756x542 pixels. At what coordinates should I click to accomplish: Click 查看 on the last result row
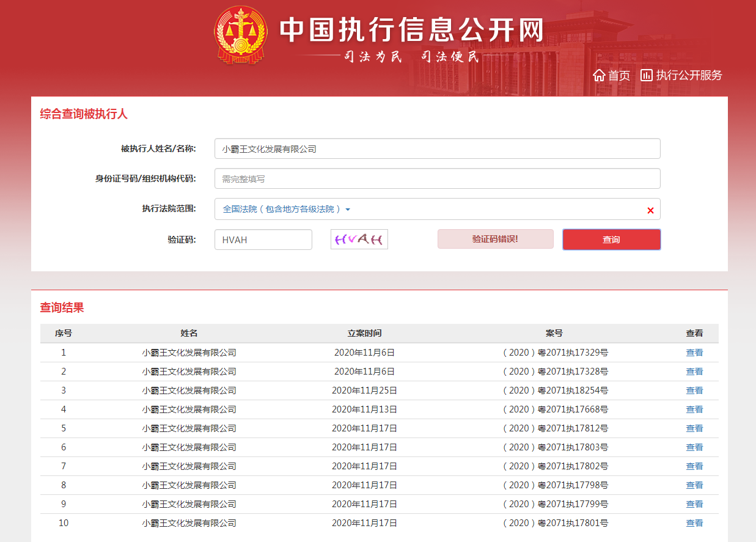coord(694,523)
